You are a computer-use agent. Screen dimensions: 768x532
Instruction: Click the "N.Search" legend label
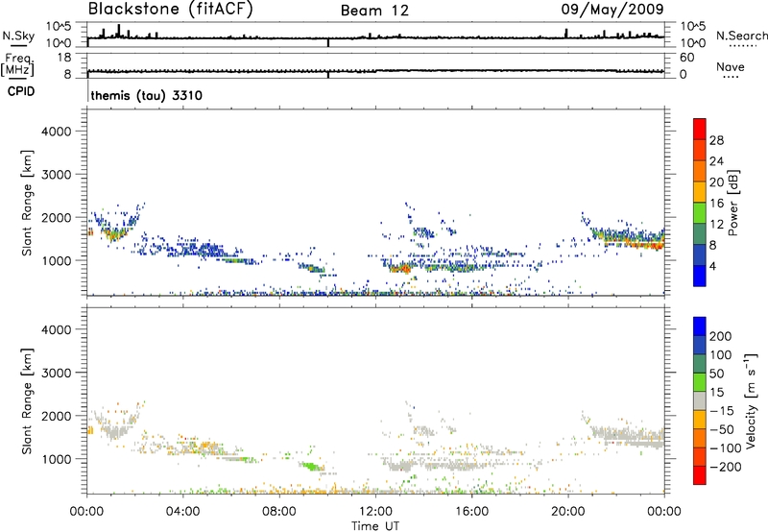pos(741,36)
